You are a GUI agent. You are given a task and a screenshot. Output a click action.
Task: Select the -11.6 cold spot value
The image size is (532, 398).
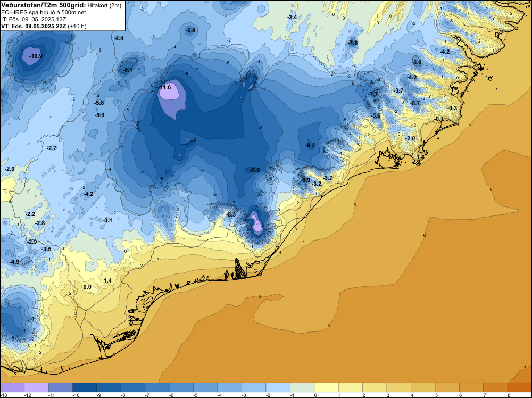pos(165,88)
